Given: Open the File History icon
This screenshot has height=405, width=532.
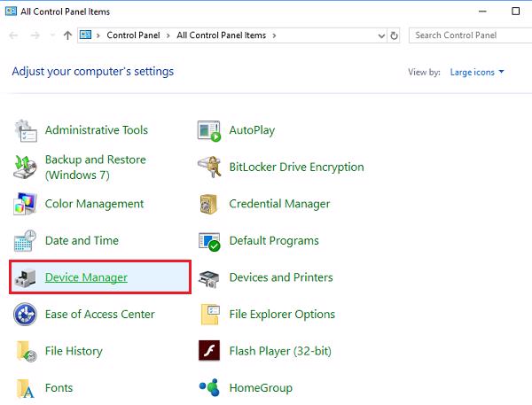Looking at the screenshot, I should pos(26,352).
